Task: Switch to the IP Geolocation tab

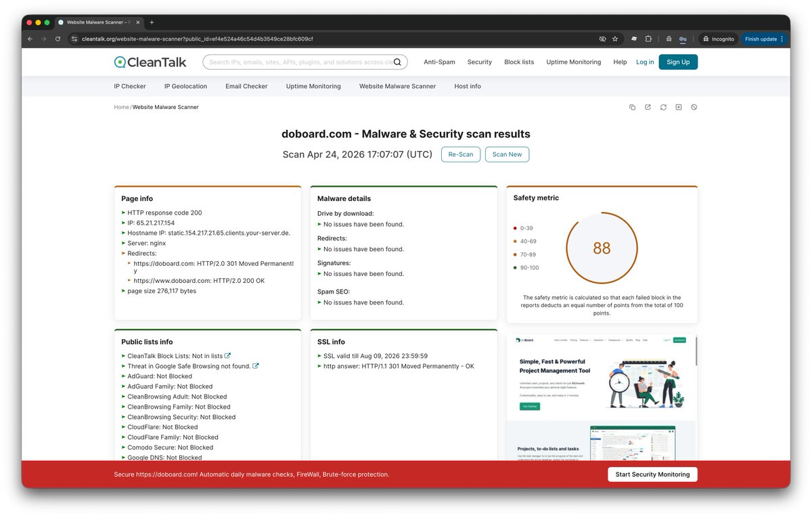Action: point(185,87)
